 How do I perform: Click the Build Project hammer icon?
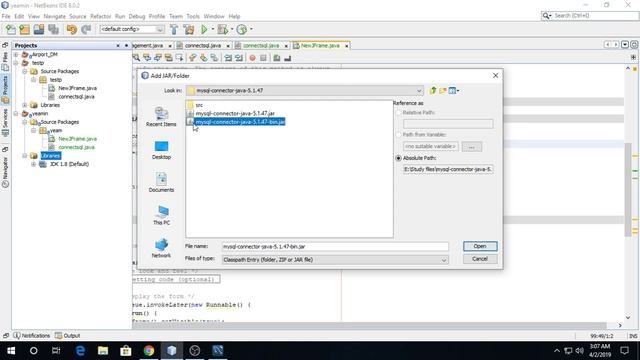[x=174, y=29]
